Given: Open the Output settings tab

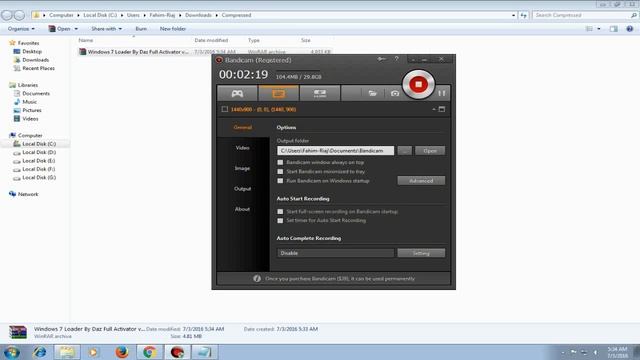Looking at the screenshot, I should click(242, 189).
